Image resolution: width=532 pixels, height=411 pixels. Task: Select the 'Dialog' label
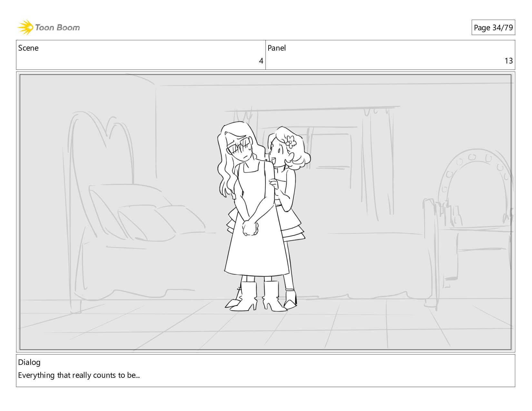[x=29, y=362]
